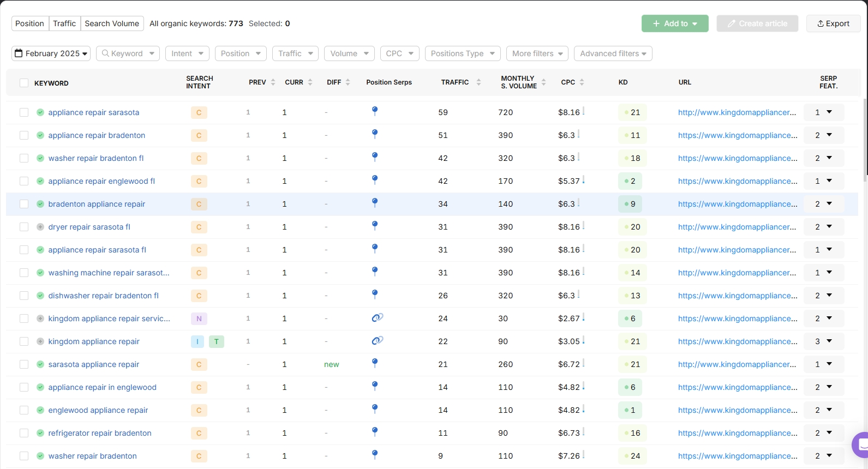Click the calendar icon next to February 2025
The image size is (868, 469).
pos(19,53)
